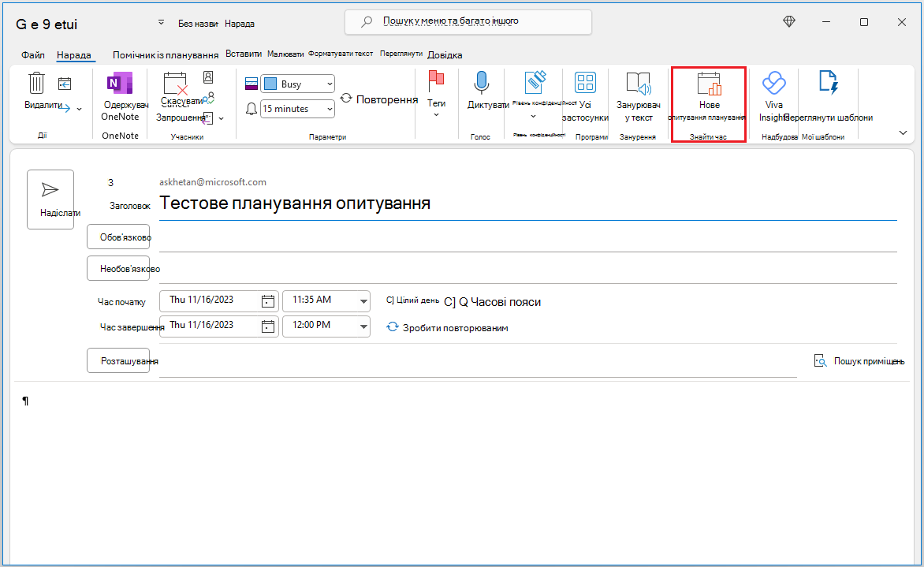
Task: Open the Help tab
Action: pyautogui.click(x=445, y=55)
